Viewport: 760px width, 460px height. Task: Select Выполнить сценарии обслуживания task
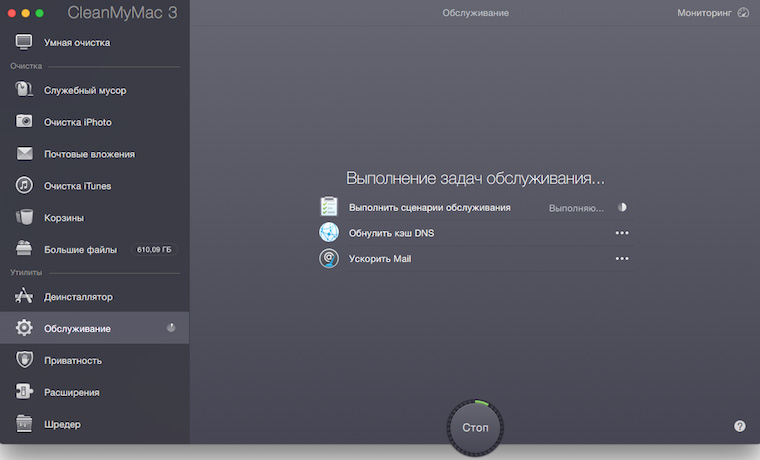click(429, 207)
